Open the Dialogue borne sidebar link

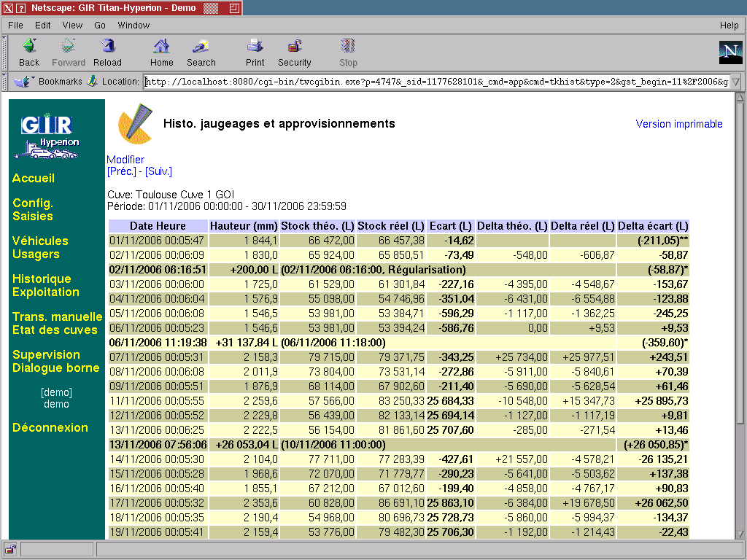point(55,368)
